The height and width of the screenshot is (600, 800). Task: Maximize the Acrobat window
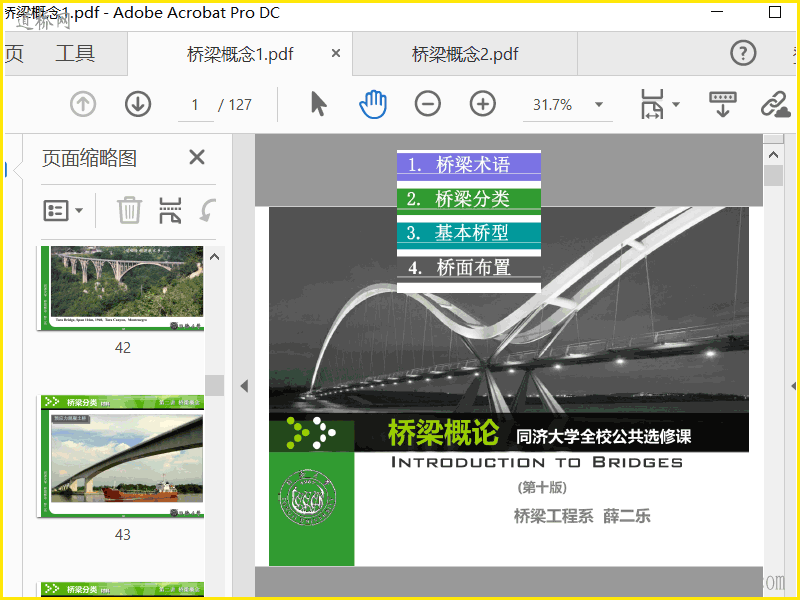pos(774,12)
